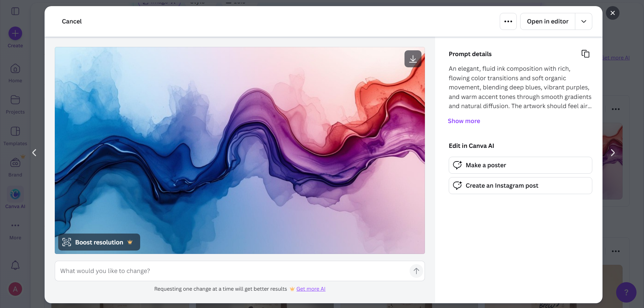Cancel the image preview dialog

coord(72,21)
